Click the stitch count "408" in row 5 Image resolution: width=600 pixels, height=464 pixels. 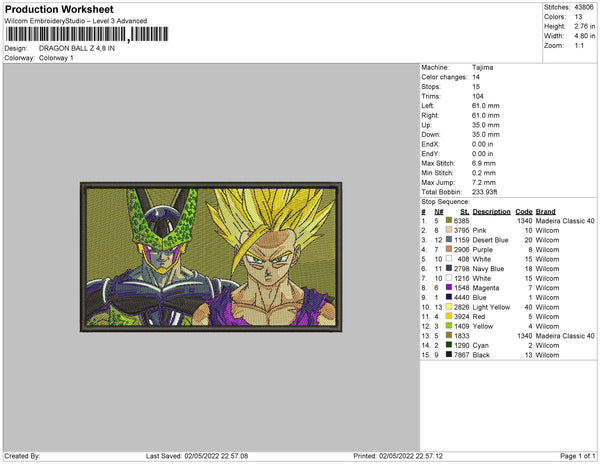463,259
